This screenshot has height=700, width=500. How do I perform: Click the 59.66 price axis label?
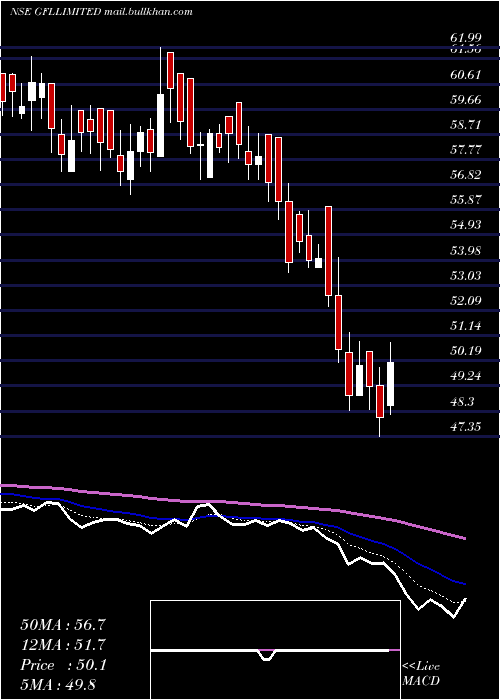pos(466,100)
